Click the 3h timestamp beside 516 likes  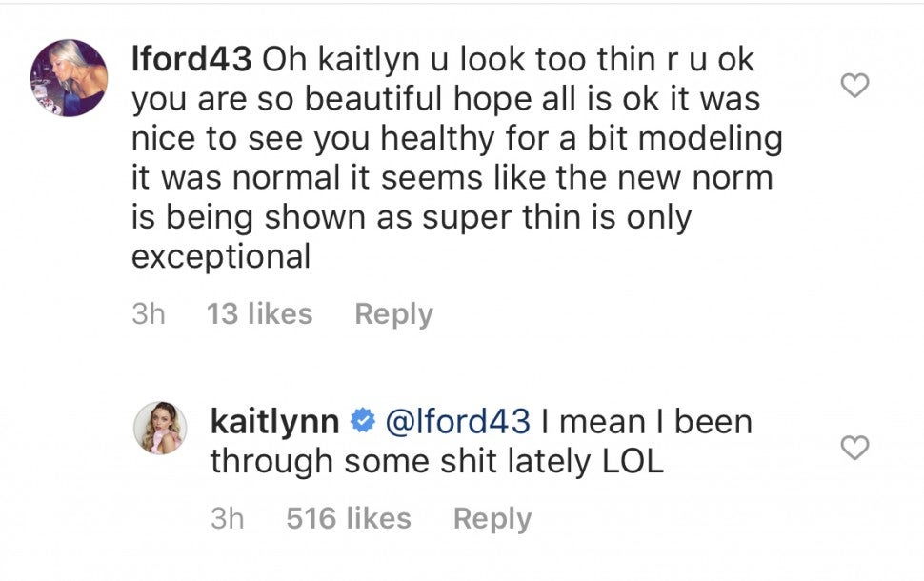(227, 518)
